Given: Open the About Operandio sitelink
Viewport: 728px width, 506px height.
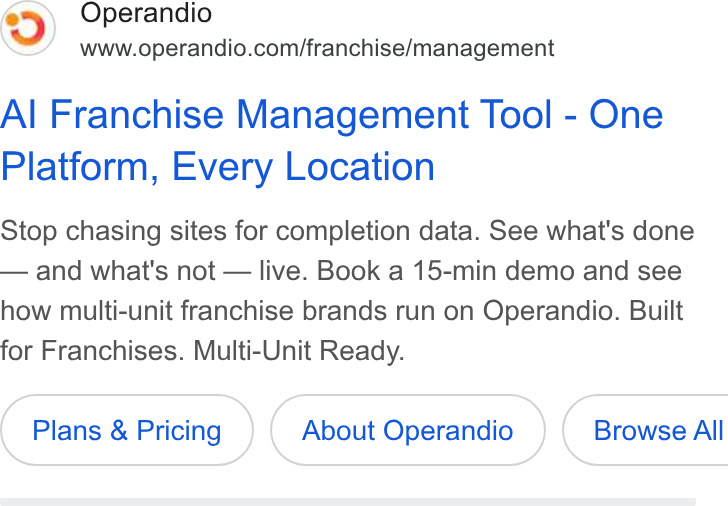Looking at the screenshot, I should pyautogui.click(x=408, y=430).
